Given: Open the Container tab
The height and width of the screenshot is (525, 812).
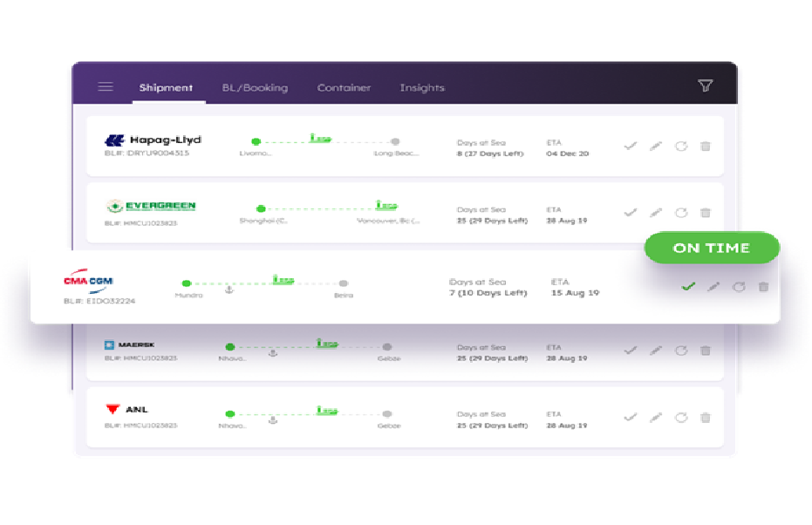Looking at the screenshot, I should click(344, 87).
